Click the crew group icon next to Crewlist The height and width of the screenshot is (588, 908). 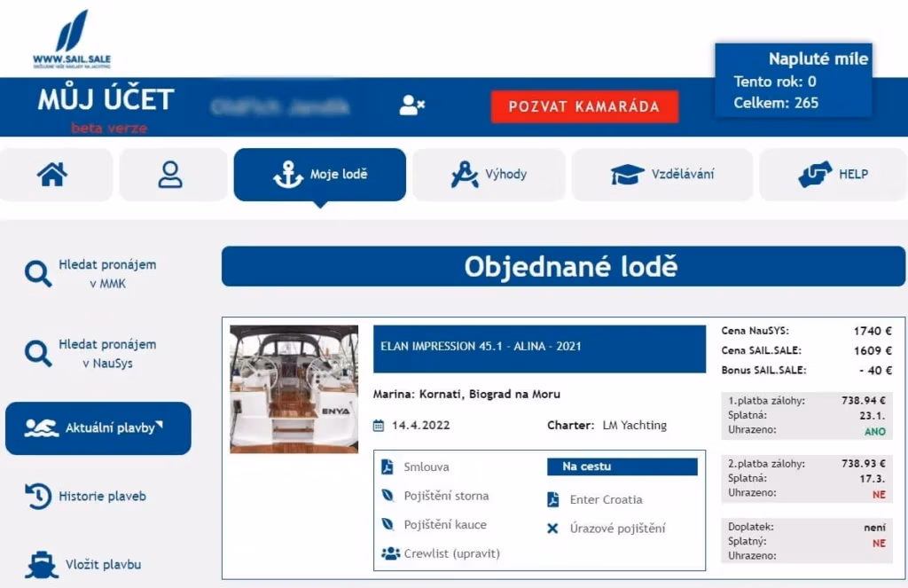(x=387, y=554)
